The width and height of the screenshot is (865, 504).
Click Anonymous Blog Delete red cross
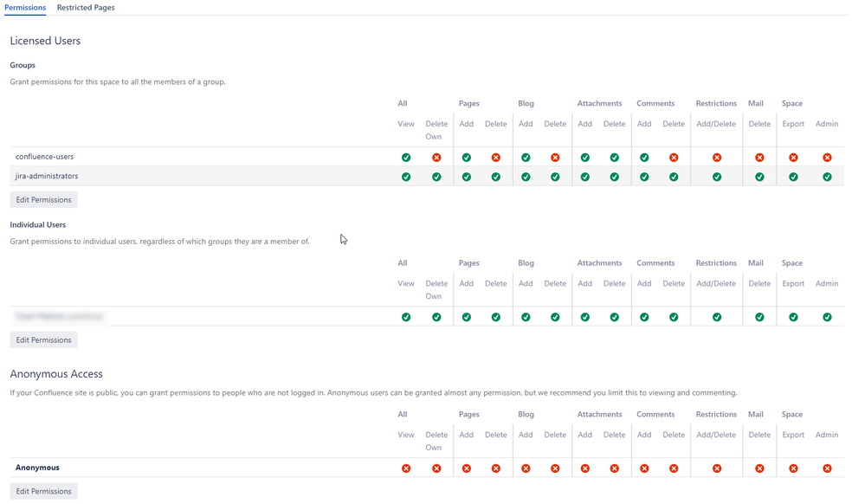[555, 468]
